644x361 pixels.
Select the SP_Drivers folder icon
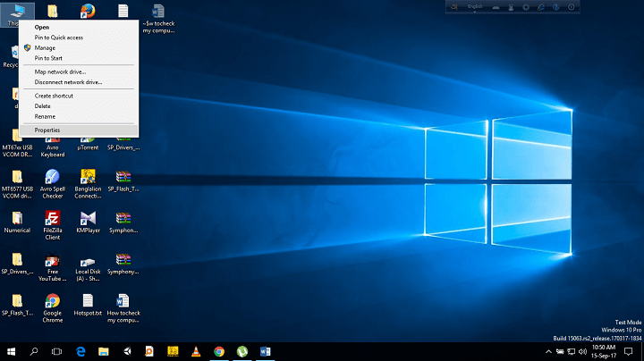click(x=17, y=264)
